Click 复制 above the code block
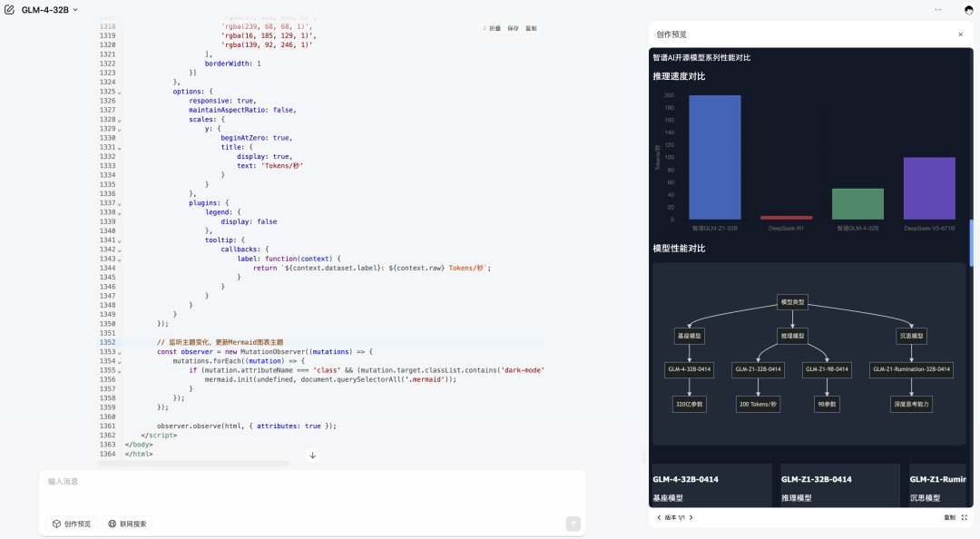The height and width of the screenshot is (539, 980). (x=531, y=29)
